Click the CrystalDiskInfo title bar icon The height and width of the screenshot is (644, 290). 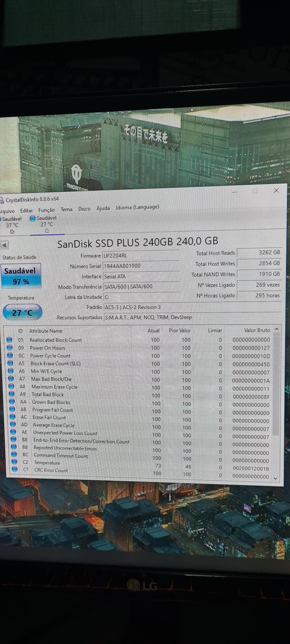click(2, 200)
